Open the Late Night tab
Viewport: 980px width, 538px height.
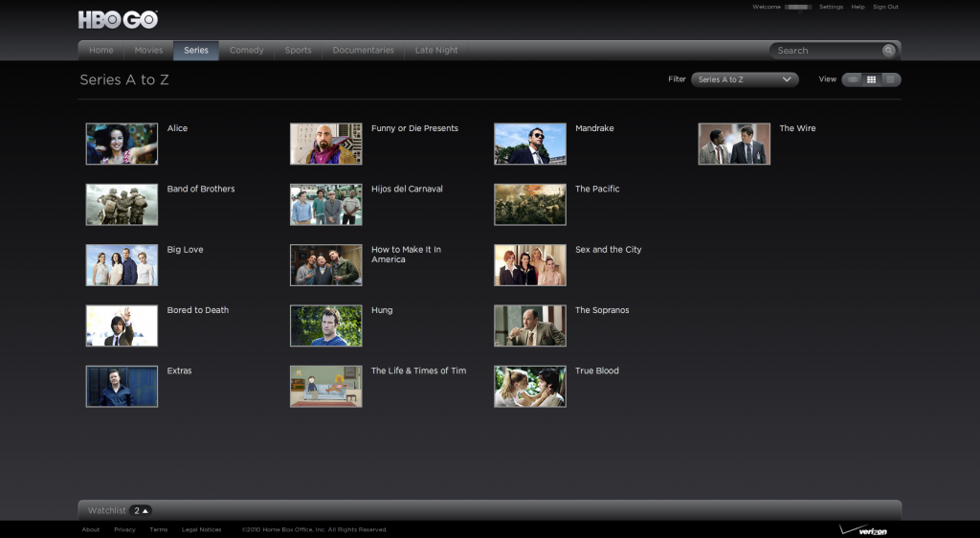(x=436, y=51)
